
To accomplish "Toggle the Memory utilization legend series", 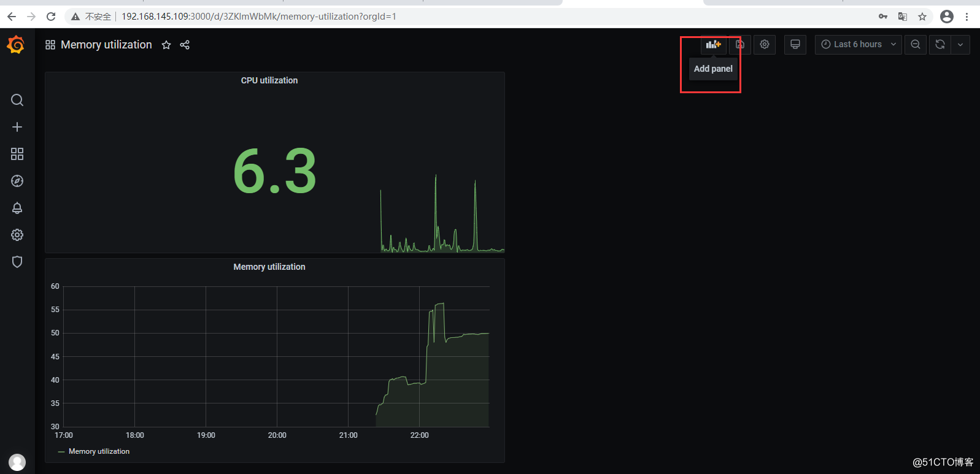I will click(x=99, y=451).
